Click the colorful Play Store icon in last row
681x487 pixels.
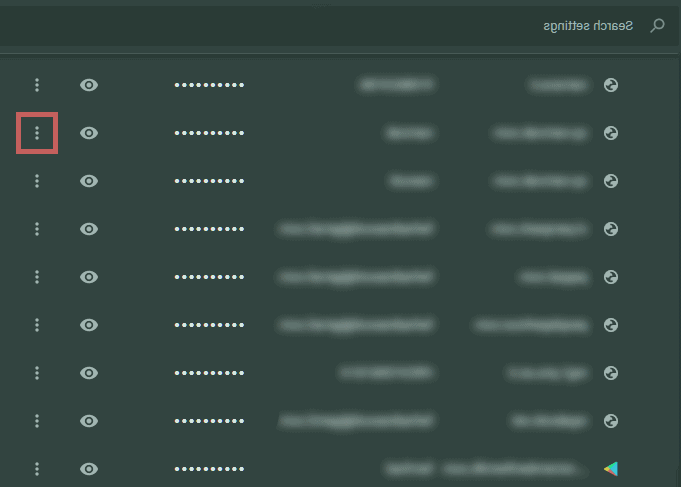click(611, 469)
